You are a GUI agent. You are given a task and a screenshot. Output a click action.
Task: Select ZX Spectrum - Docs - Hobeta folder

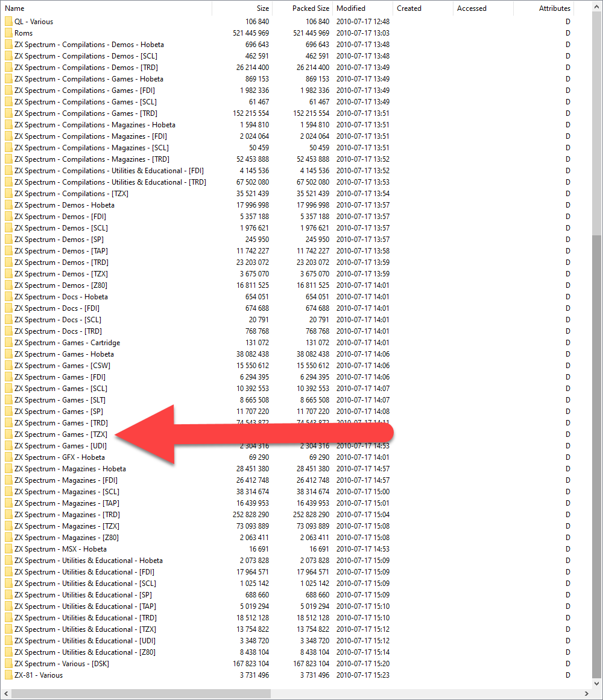click(61, 297)
